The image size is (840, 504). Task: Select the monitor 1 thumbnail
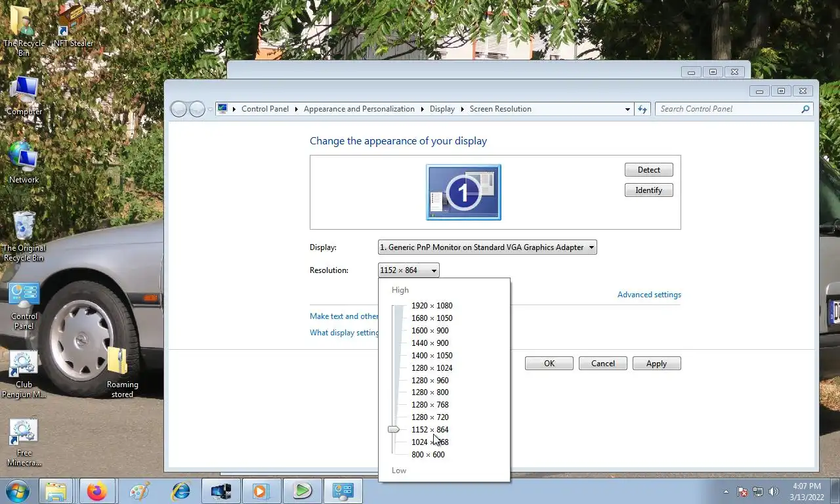point(463,192)
